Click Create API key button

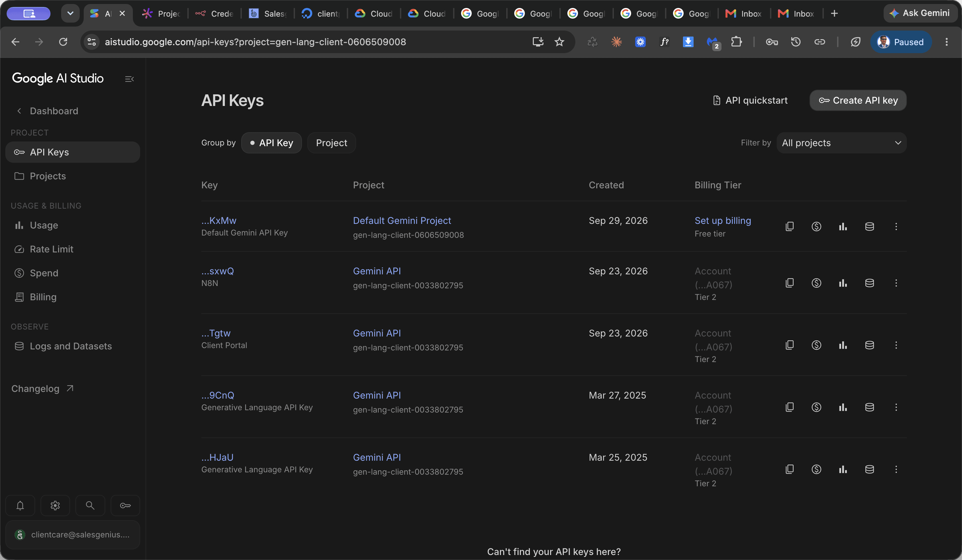pyautogui.click(x=858, y=100)
